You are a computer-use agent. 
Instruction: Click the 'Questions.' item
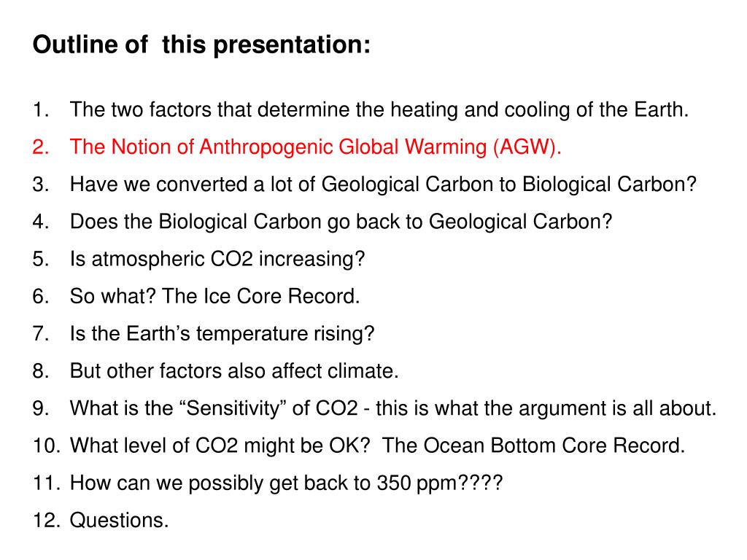[x=119, y=520]
